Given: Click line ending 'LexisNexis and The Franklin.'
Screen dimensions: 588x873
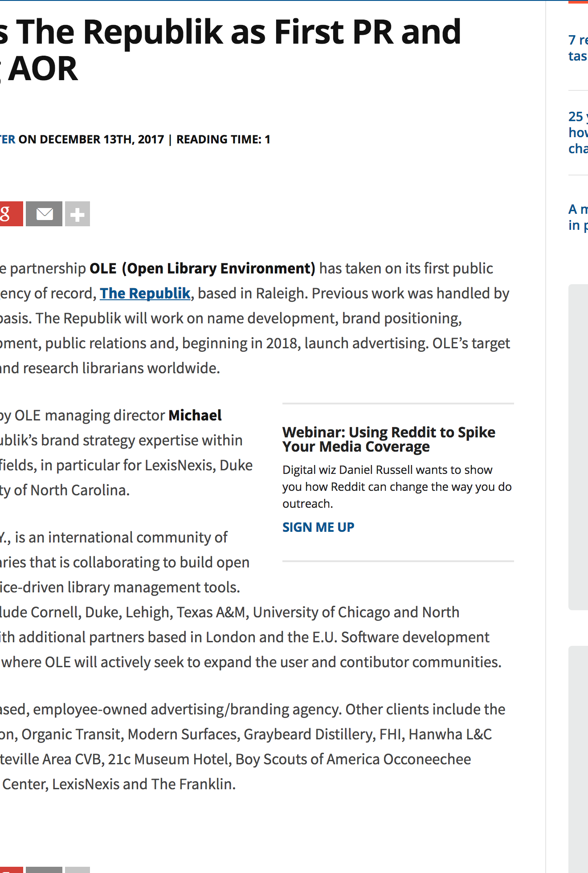Looking at the screenshot, I should [x=118, y=784].
